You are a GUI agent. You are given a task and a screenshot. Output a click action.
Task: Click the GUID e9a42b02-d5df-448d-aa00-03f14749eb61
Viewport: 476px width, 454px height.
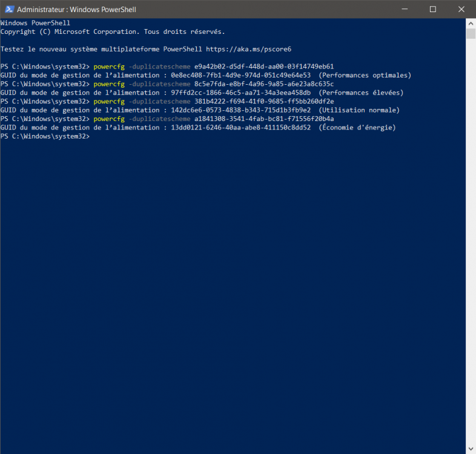point(264,67)
